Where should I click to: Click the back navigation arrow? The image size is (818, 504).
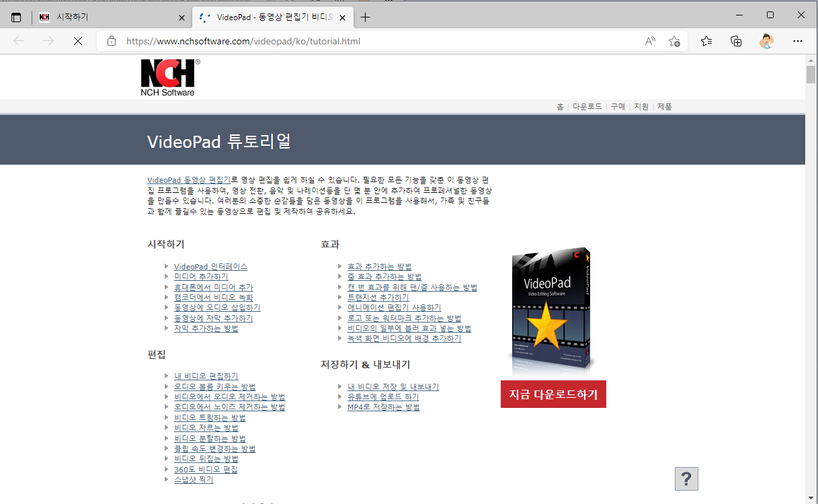coord(19,41)
